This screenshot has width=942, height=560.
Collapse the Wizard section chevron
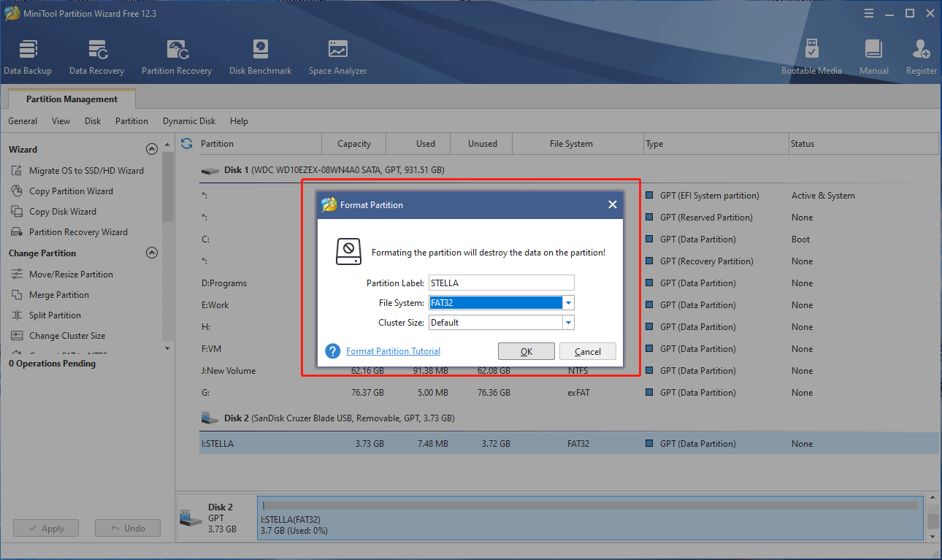pyautogui.click(x=152, y=149)
